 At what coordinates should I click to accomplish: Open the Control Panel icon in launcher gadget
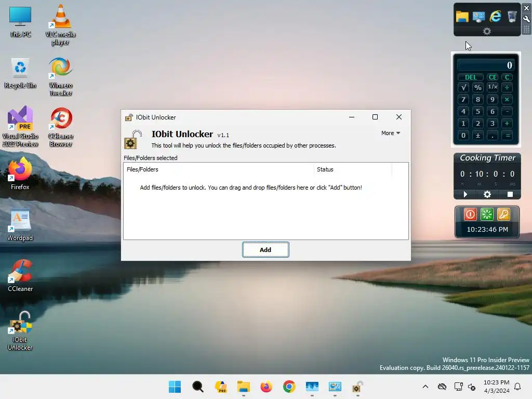[478, 16]
